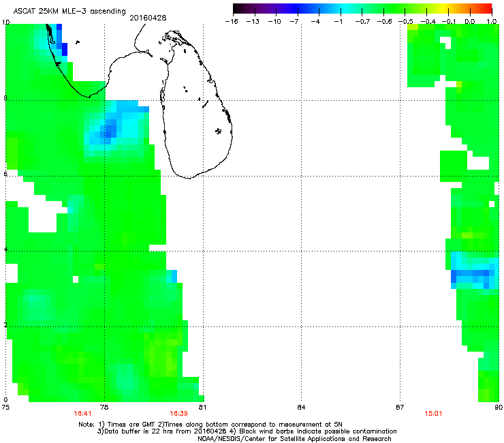Select the -10 color scale label
Screen dimensions: 504x443
point(274,22)
